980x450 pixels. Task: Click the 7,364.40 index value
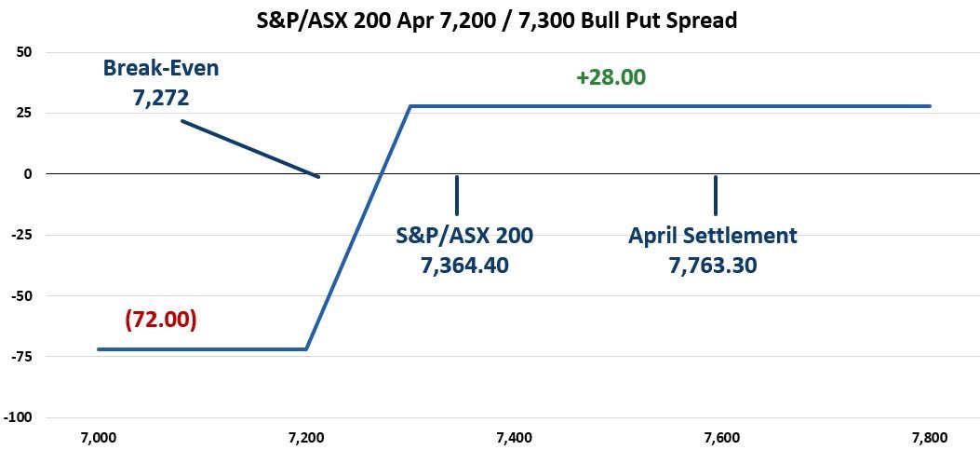tap(464, 266)
